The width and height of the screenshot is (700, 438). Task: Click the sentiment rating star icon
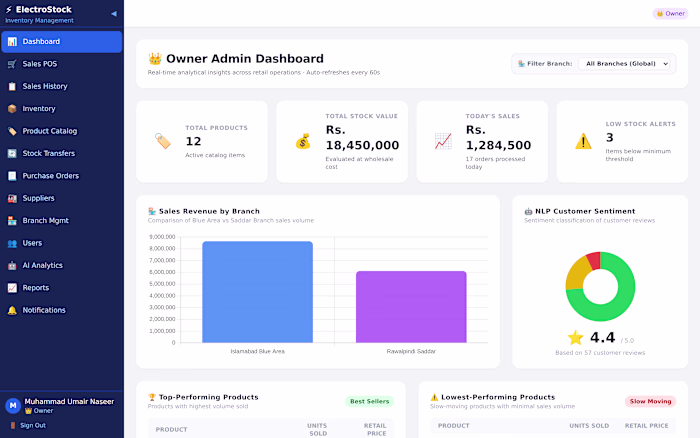[575, 338]
